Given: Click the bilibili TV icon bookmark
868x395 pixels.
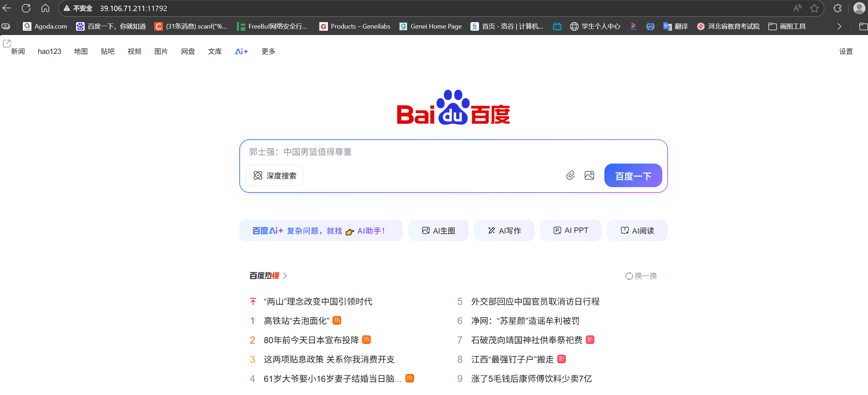Looking at the screenshot, I should (x=557, y=26).
